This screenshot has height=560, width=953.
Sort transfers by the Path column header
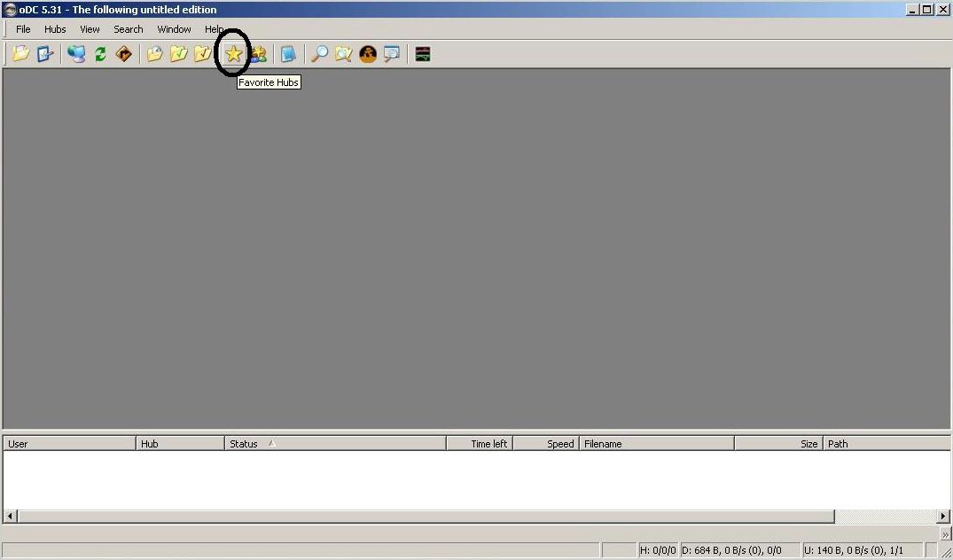pos(887,444)
